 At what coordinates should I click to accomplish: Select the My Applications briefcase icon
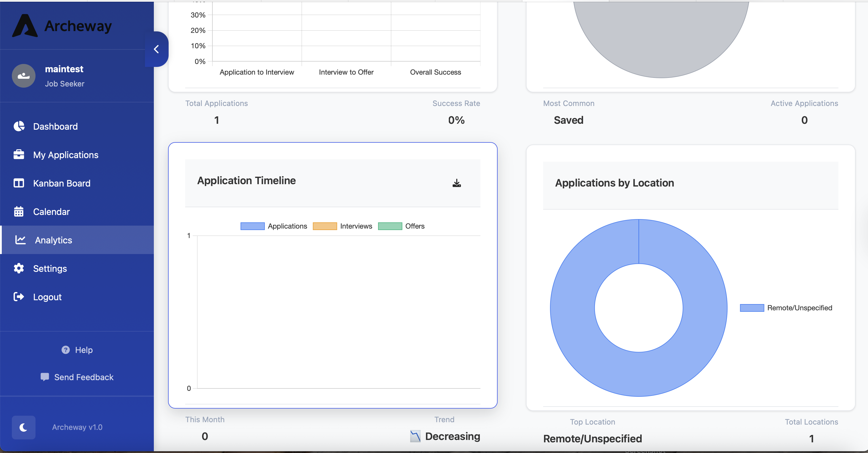click(x=19, y=155)
